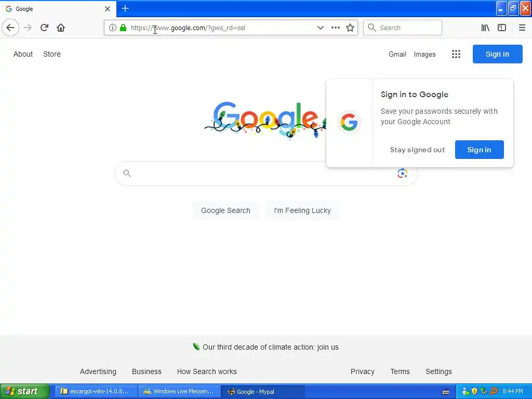Toggle the sidebar view icon

click(502, 28)
